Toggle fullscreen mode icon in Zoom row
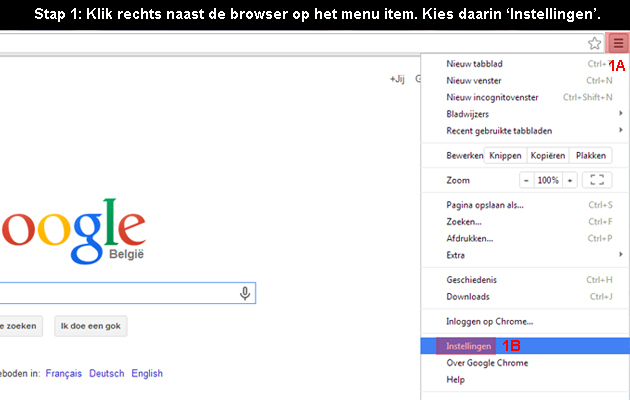 597,180
